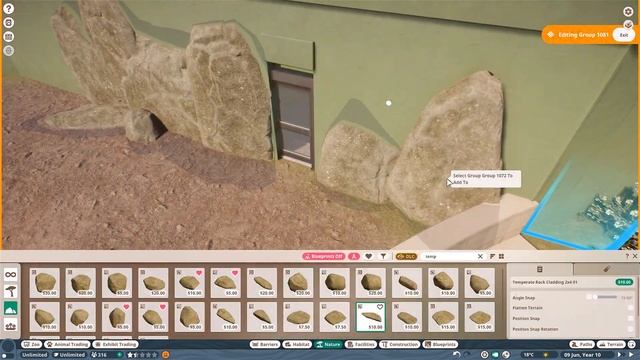Image resolution: width=640 pixels, height=360 pixels.
Task: Set fastest game speed with last arrow
Action: (x=631, y=355)
